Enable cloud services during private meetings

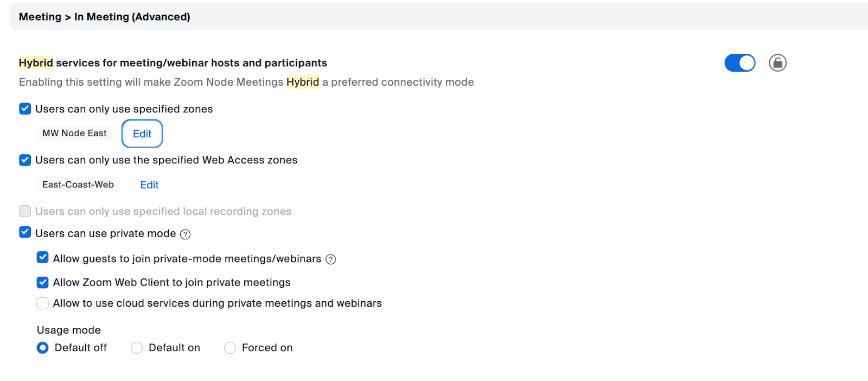(x=43, y=303)
